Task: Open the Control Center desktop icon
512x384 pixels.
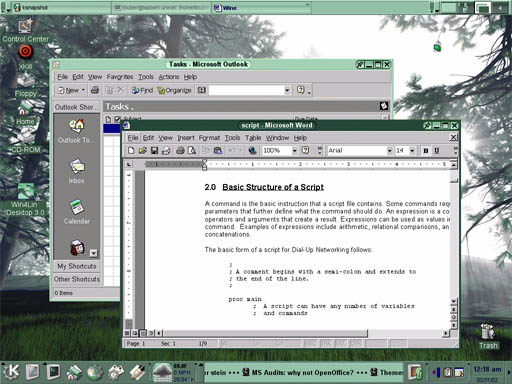Action: (x=25, y=31)
